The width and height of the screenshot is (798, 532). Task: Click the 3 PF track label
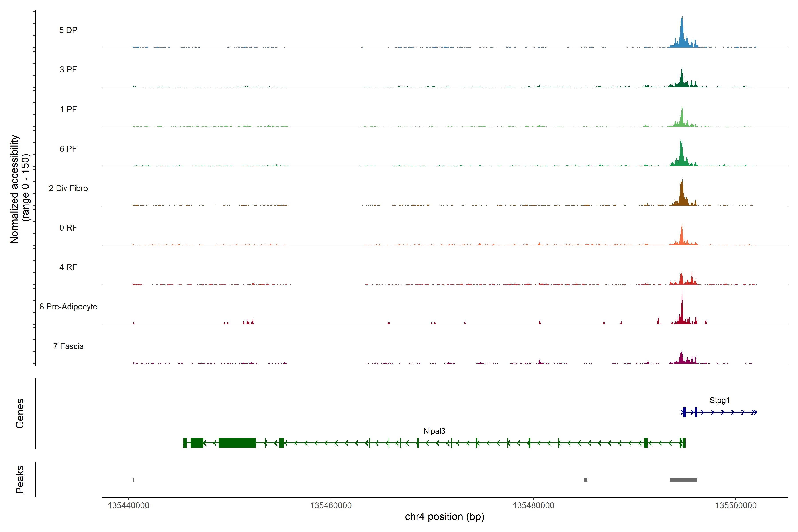tap(68, 70)
